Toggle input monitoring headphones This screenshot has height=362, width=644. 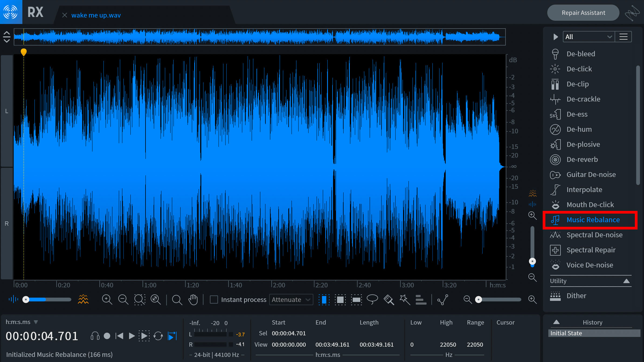point(95,336)
